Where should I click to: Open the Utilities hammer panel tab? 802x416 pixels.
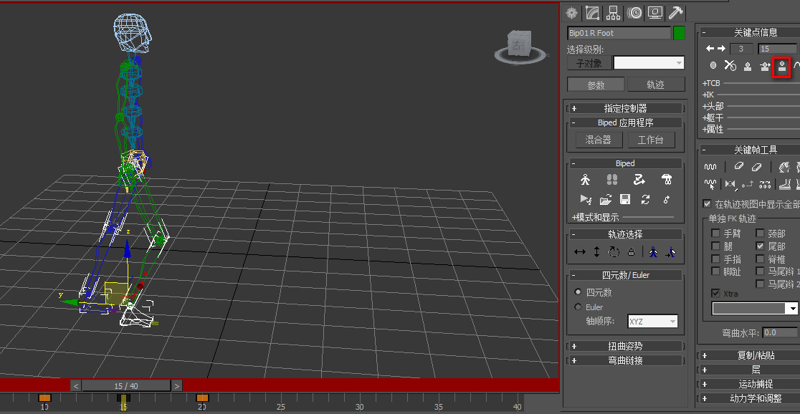click(676, 13)
